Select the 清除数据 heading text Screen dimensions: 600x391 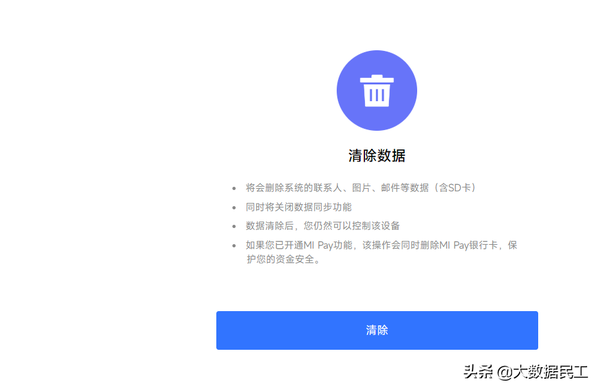[x=377, y=156]
